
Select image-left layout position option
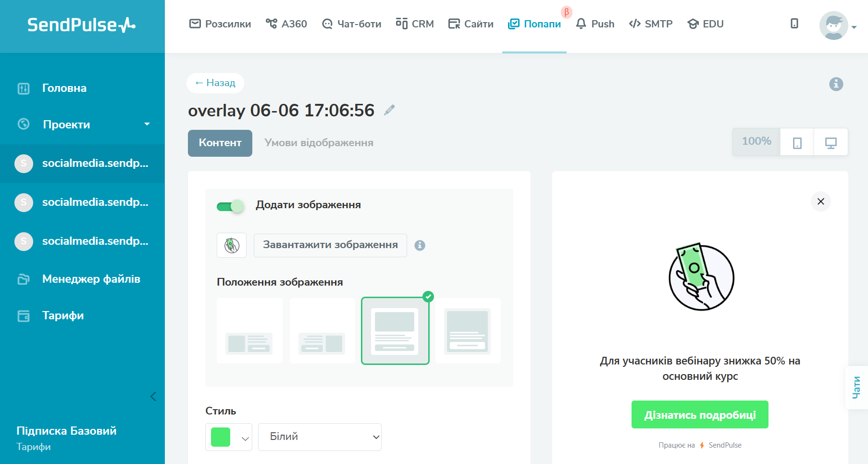(249, 331)
